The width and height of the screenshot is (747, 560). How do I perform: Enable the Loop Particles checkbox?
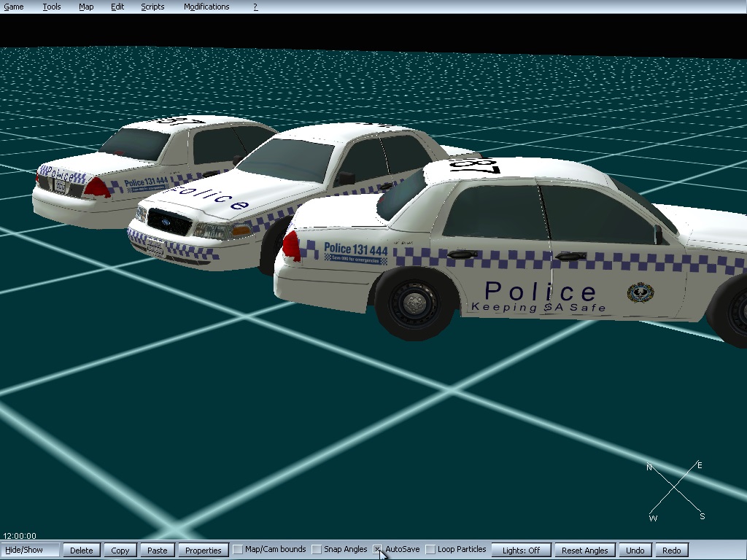point(430,550)
